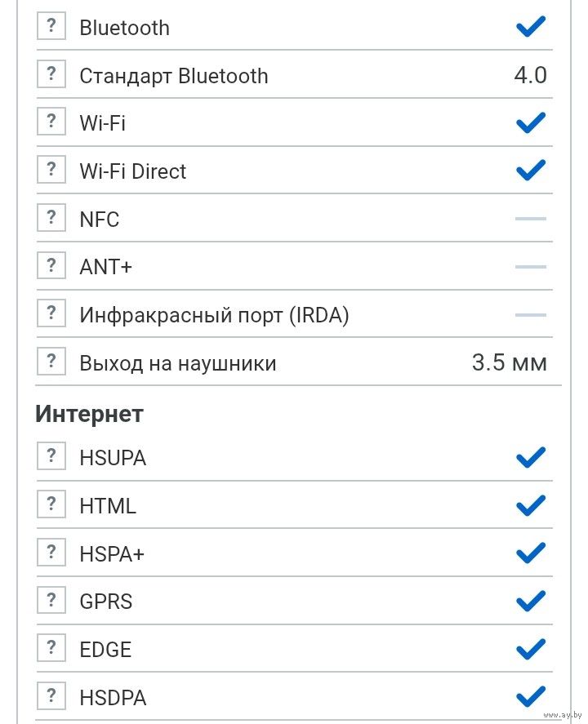
Task: Click the Интернет section heading
Action: 89,414
